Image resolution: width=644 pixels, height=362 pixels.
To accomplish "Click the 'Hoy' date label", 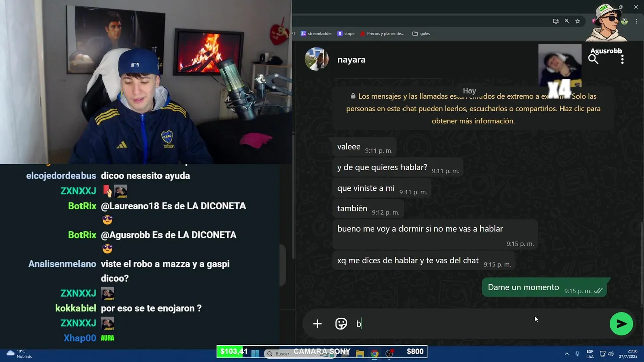I will coord(469,90).
